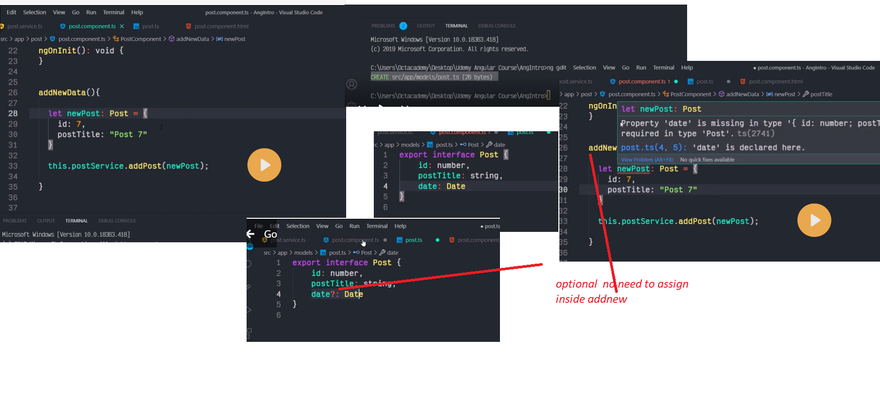Open Help menu in the error-tooltip editor window
Image resolution: width=880 pixels, height=409 pixels.
[x=687, y=68]
